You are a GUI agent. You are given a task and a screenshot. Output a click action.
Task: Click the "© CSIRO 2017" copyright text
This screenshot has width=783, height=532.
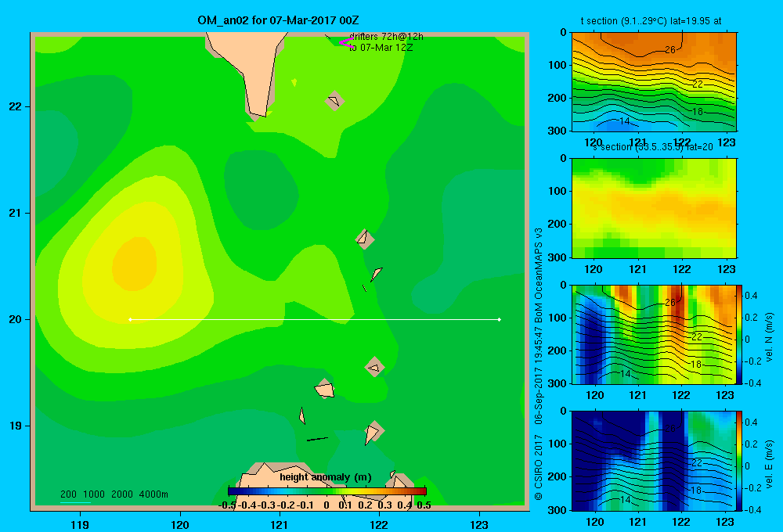[539, 468]
